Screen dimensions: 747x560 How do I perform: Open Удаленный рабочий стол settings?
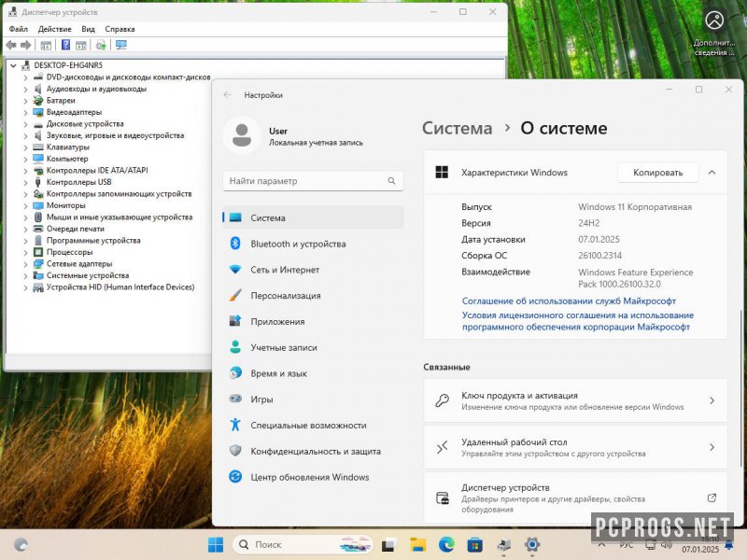575,447
